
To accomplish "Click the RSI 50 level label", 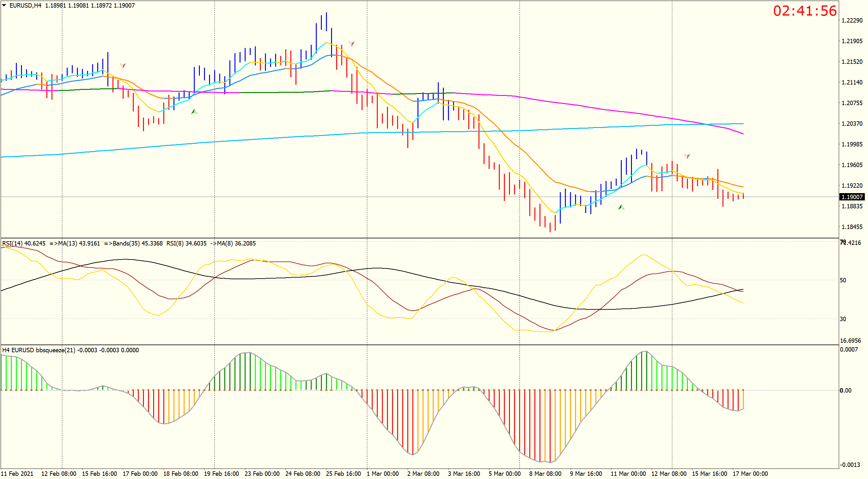I will pos(843,280).
